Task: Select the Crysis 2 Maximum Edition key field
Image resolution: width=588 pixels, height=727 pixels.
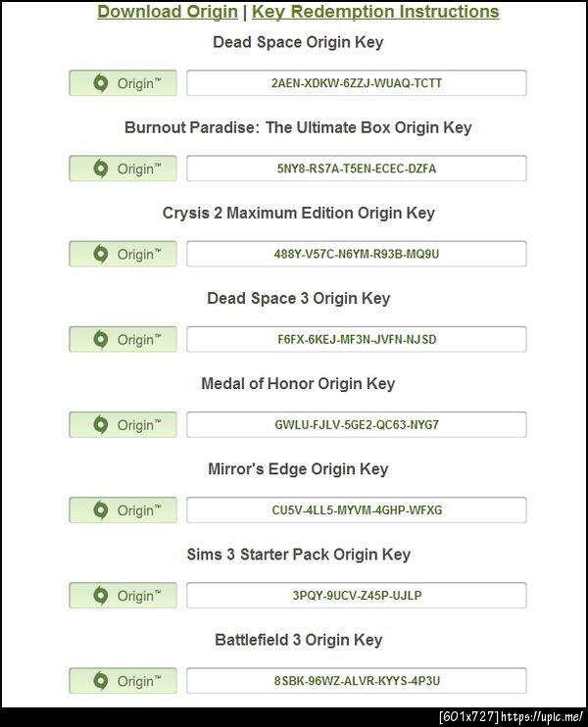Action: point(357,254)
